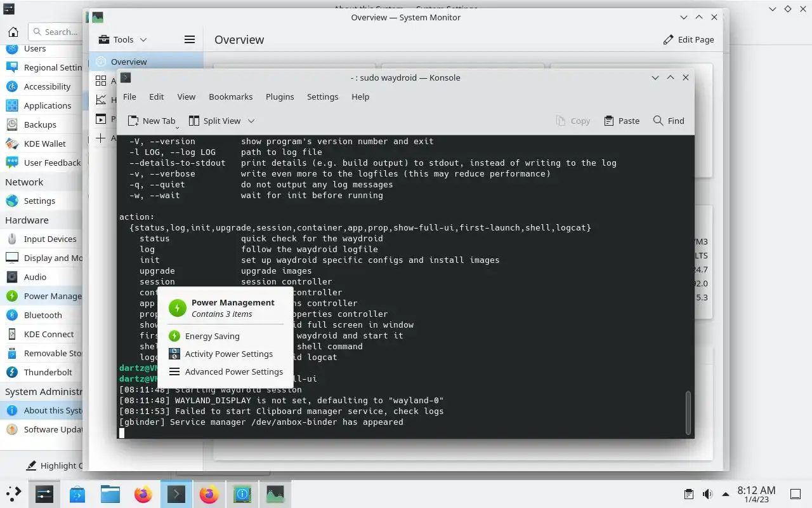This screenshot has width=812, height=508.
Task: Open Dolphin file manager from taskbar
Action: 110,493
